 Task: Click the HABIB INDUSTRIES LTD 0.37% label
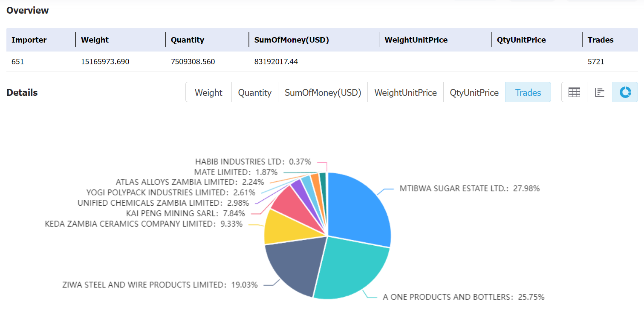pyautogui.click(x=253, y=162)
